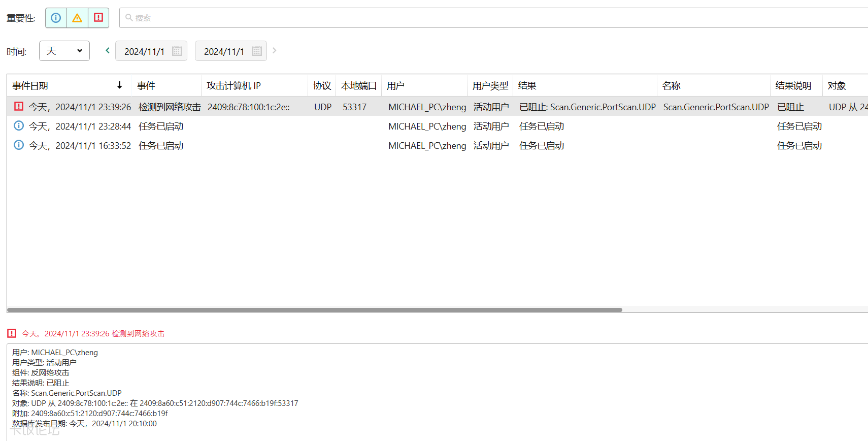The image size is (868, 441).
Task: Click the detail title 检测到网络攻击
Action: click(138, 333)
